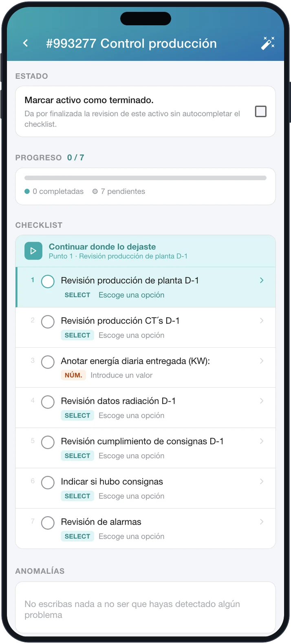This screenshot has height=644, width=291.
Task: Open chevron for Revisión producción de planta D-1
Action: [262, 280]
